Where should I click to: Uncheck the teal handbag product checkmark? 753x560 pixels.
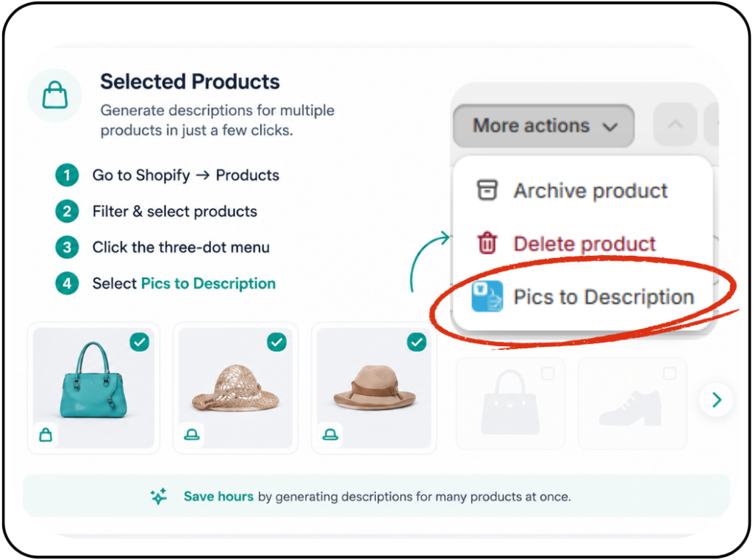[139, 342]
